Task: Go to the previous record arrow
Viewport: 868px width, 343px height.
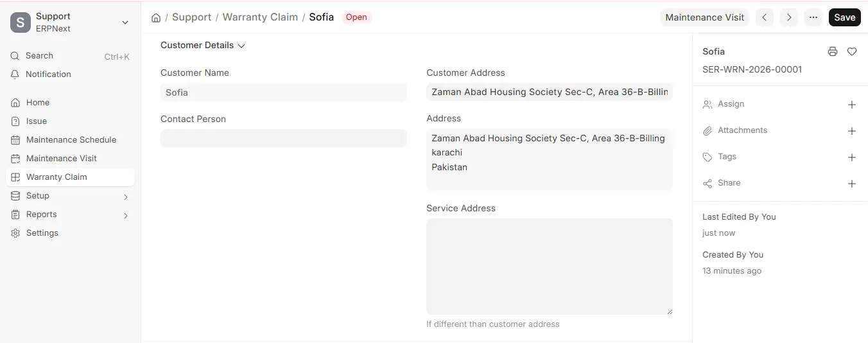Action: [x=764, y=17]
